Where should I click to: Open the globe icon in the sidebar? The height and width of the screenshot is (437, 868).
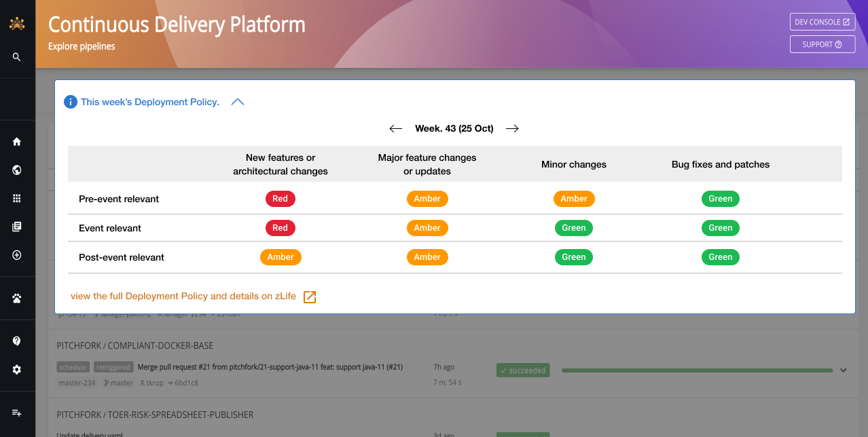pos(17,170)
